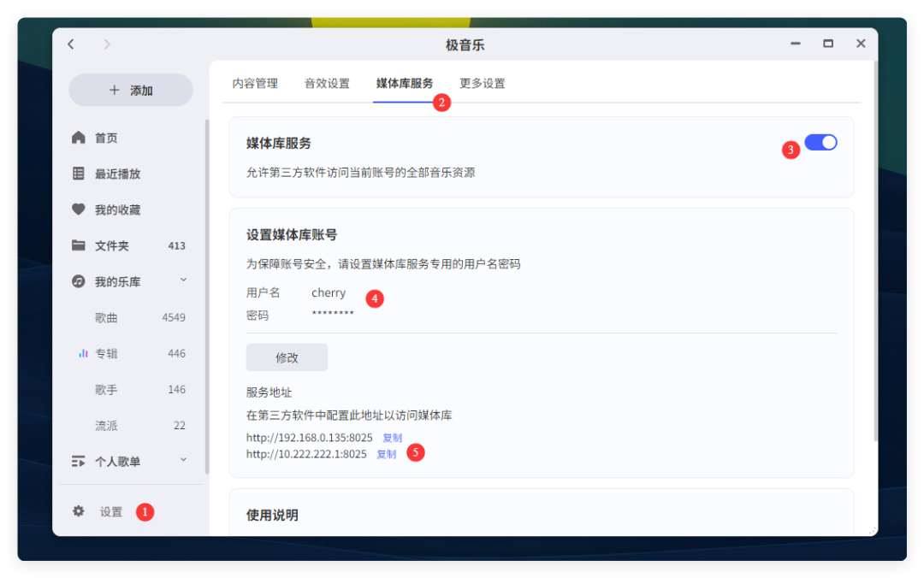Click the 添加 plus button
The height and width of the screenshot is (578, 924).
point(131,90)
